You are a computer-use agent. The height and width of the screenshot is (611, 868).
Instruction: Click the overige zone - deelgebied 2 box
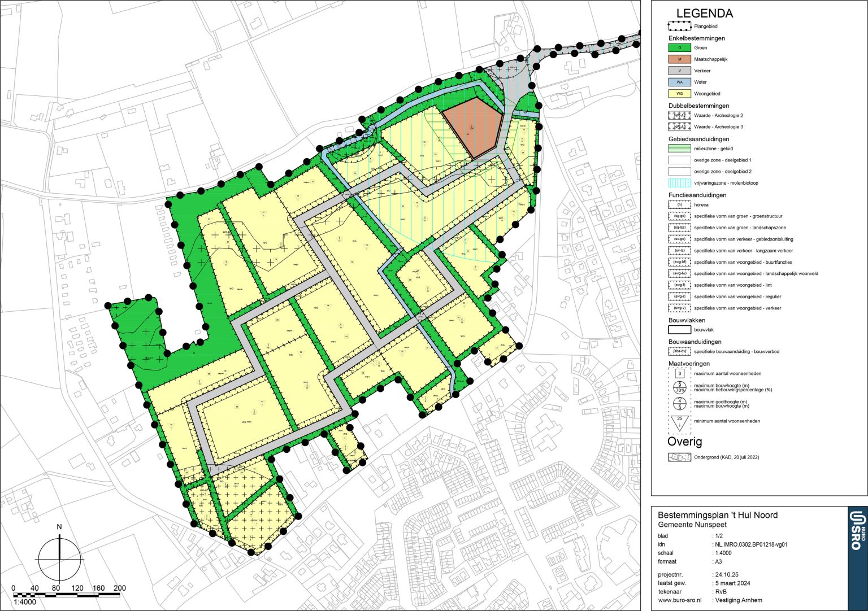coord(679,171)
